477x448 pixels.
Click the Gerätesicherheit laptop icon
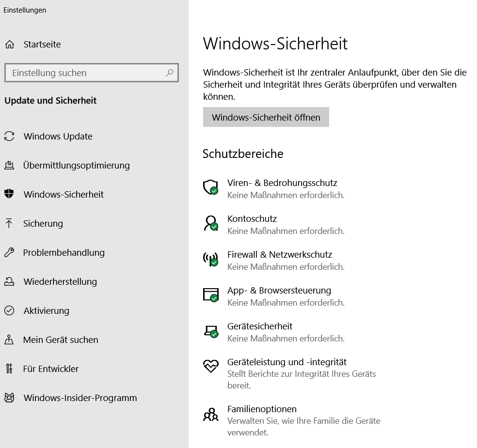coord(211,331)
